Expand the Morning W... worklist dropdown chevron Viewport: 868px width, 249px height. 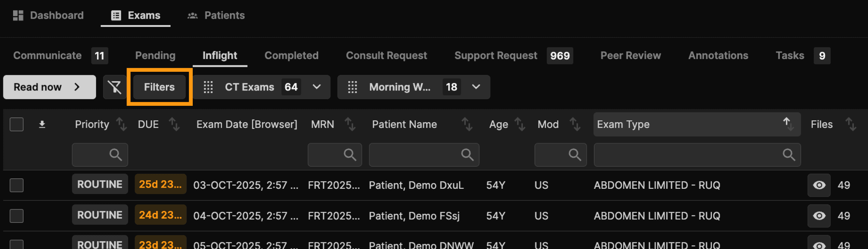coord(476,87)
